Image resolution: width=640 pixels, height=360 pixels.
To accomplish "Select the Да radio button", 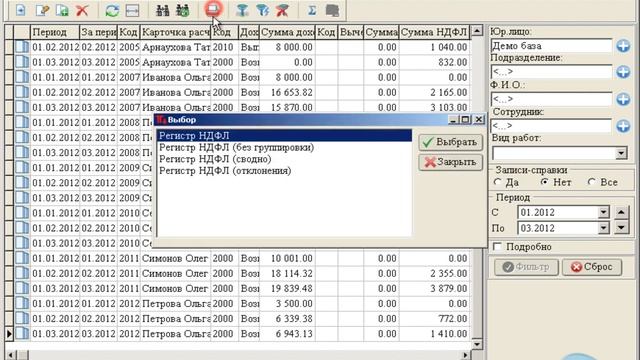I will 497,182.
